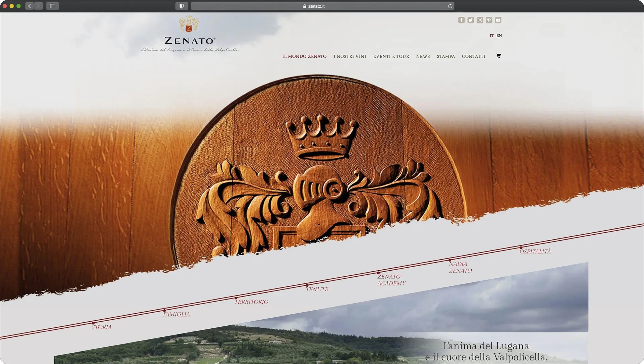Click the privacy shield icon

tap(182, 6)
